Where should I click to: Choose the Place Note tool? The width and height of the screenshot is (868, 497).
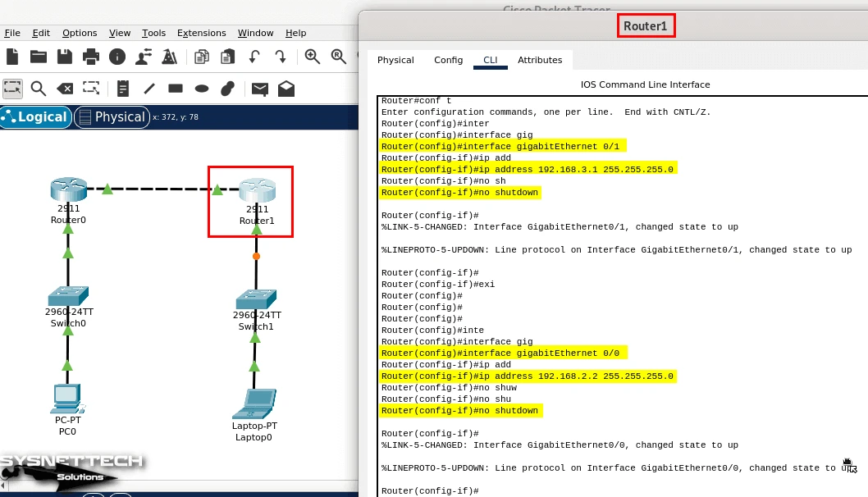pos(123,89)
